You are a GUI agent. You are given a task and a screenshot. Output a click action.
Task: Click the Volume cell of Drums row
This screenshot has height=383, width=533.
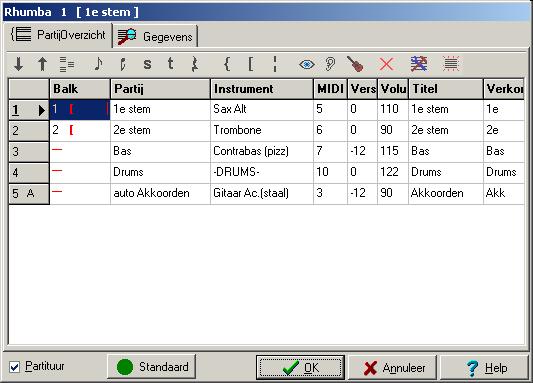click(x=393, y=172)
